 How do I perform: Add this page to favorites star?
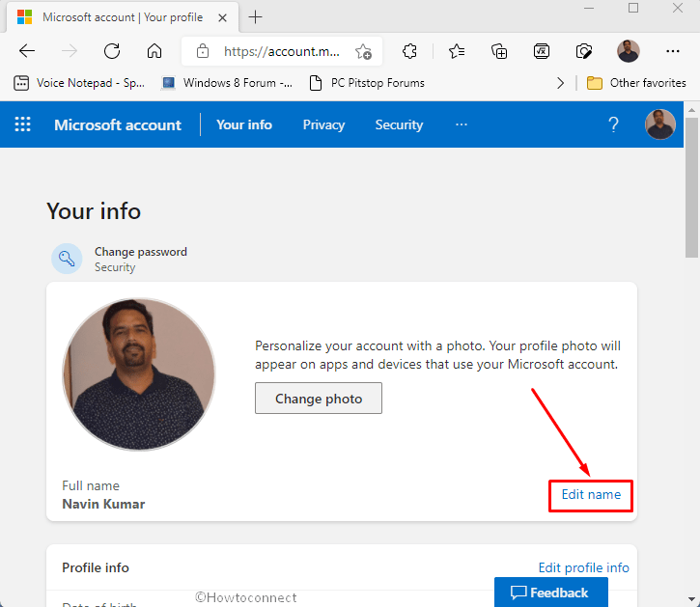coord(363,51)
